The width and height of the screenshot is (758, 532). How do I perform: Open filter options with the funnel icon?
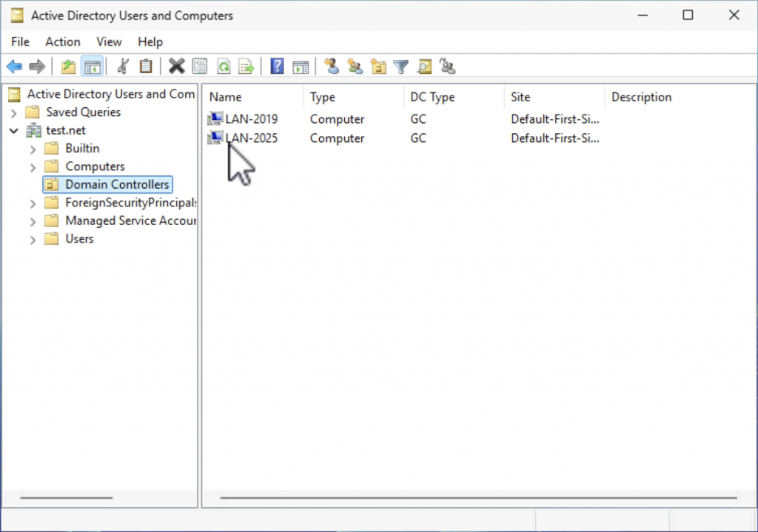pyautogui.click(x=400, y=67)
